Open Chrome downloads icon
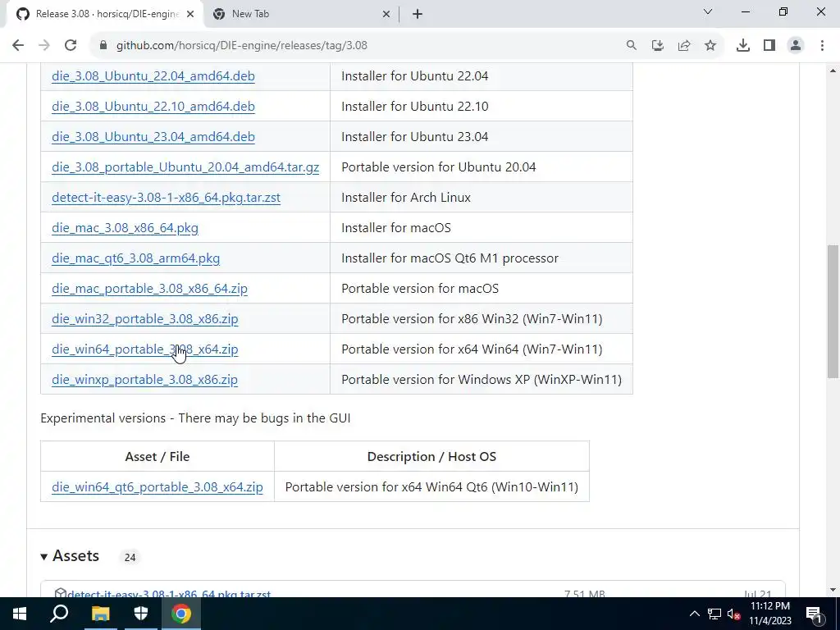This screenshot has height=630, width=840. [x=743, y=46]
